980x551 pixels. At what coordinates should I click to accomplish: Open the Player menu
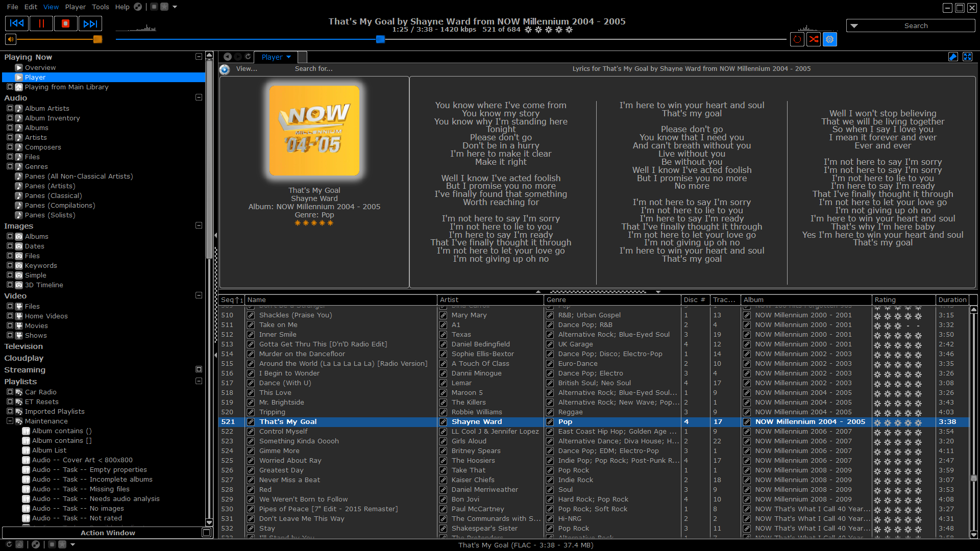75,7
